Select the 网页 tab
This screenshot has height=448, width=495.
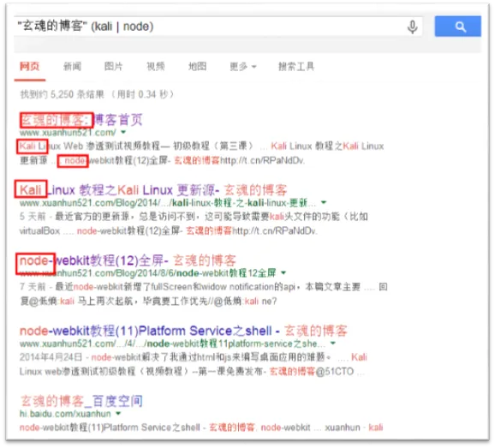[x=30, y=67]
